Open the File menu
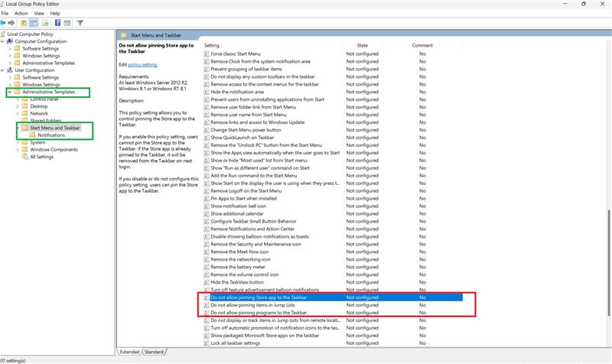612x364 pixels. (x=5, y=13)
